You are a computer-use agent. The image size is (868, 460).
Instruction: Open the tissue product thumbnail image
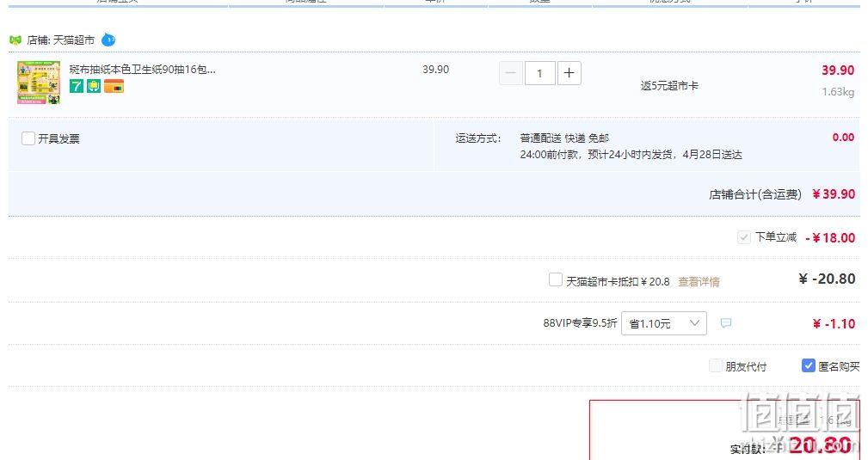(39, 83)
